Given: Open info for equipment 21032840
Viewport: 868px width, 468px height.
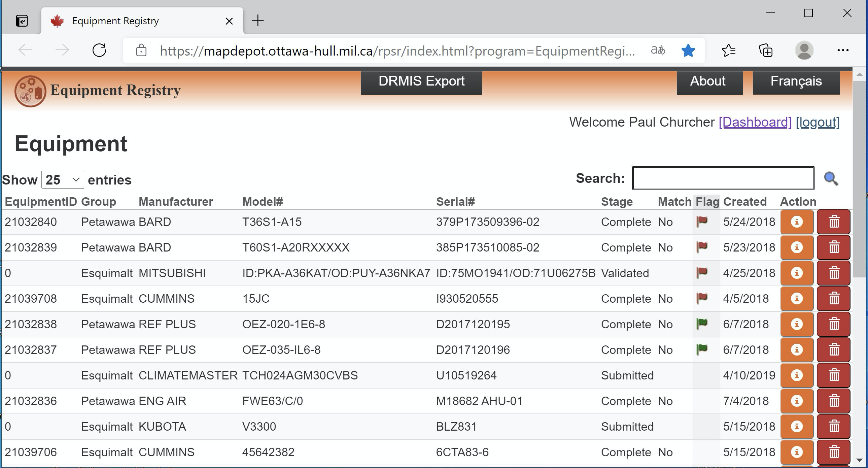Looking at the screenshot, I should coord(797,222).
